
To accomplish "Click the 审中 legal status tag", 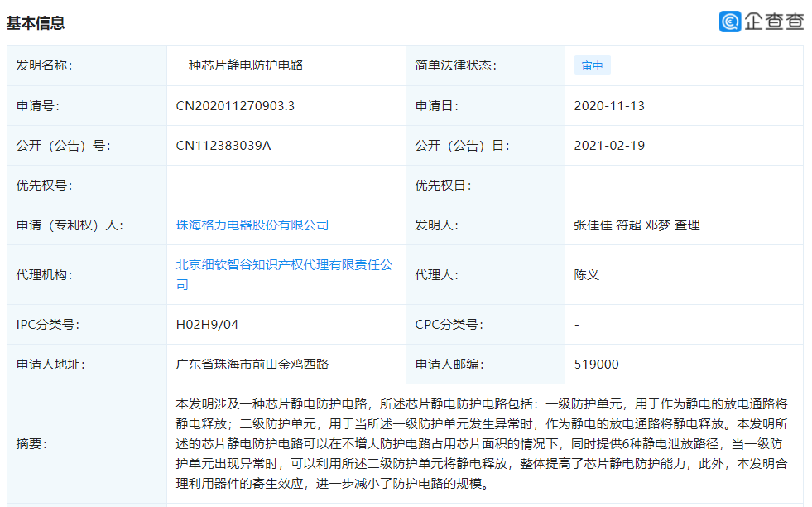I will (592, 65).
